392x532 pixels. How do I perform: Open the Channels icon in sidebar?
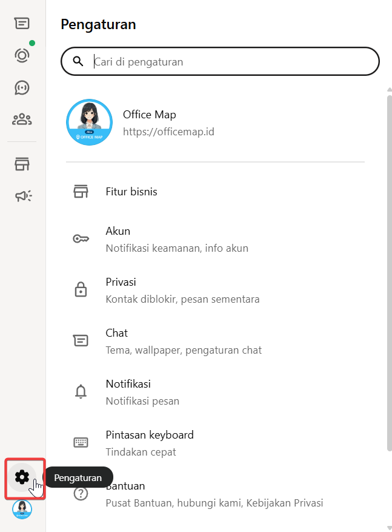(x=22, y=87)
